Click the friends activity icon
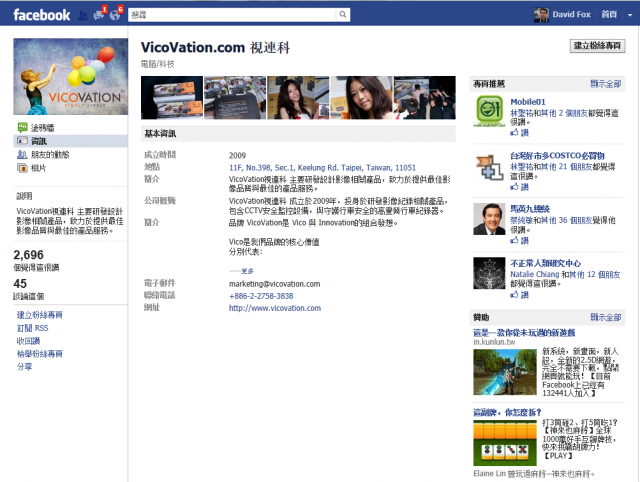This screenshot has width=640, height=482. click(22, 155)
